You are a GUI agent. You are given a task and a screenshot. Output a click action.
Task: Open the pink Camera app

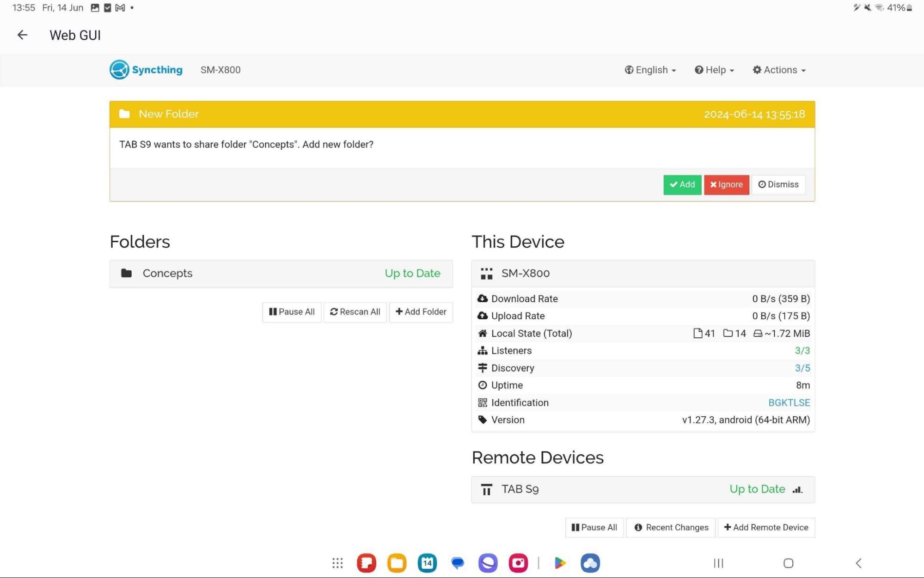[x=518, y=563]
